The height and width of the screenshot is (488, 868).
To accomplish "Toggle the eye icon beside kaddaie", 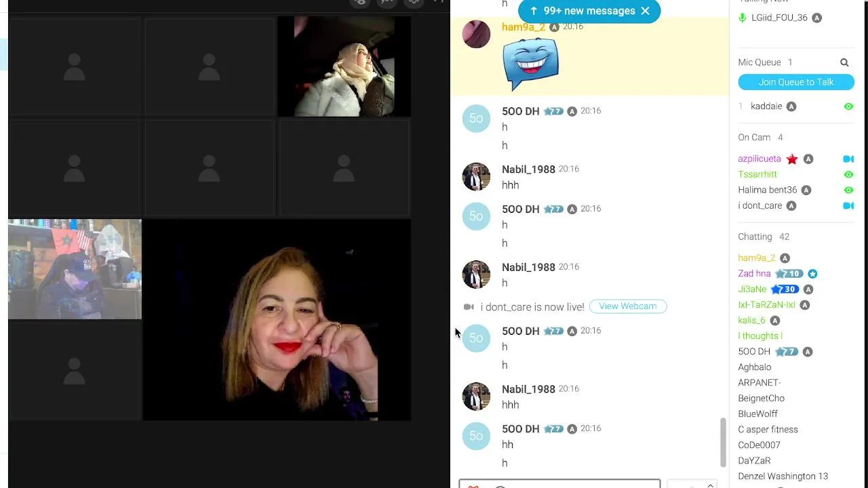I will coord(848,106).
